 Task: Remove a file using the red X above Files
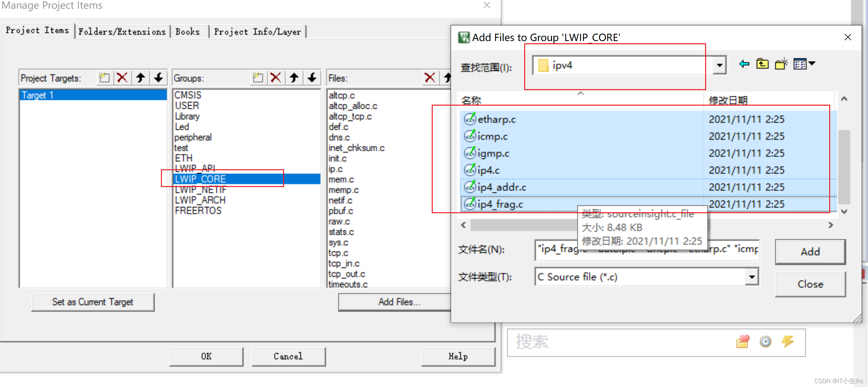point(430,78)
